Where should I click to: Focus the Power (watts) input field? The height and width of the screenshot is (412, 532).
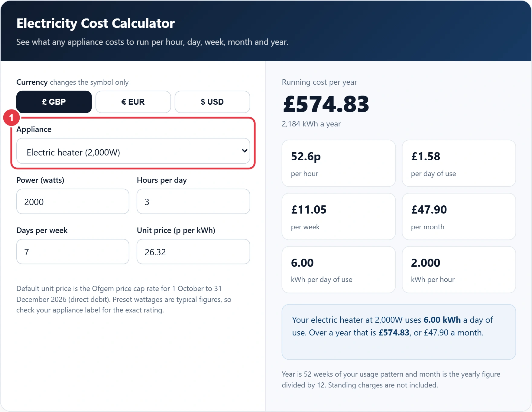pos(73,201)
